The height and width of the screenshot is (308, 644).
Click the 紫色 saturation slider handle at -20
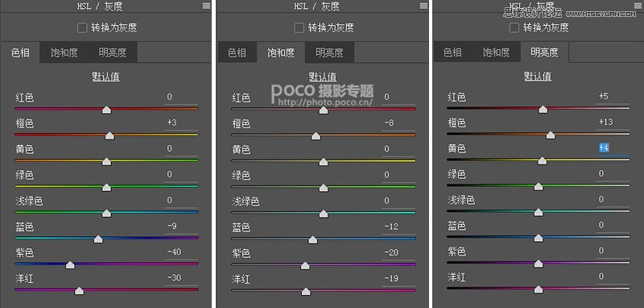coord(305,265)
